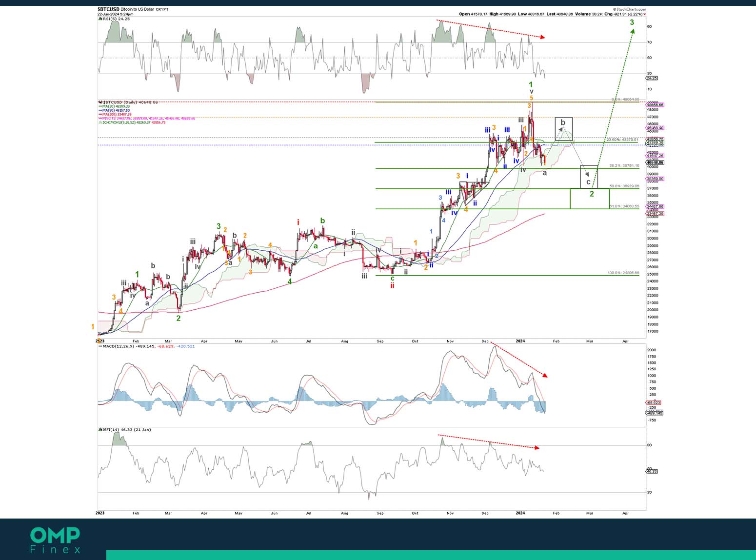Click the Jul label on main chart axis
Viewport: 756px width, 560px height.
309,341
